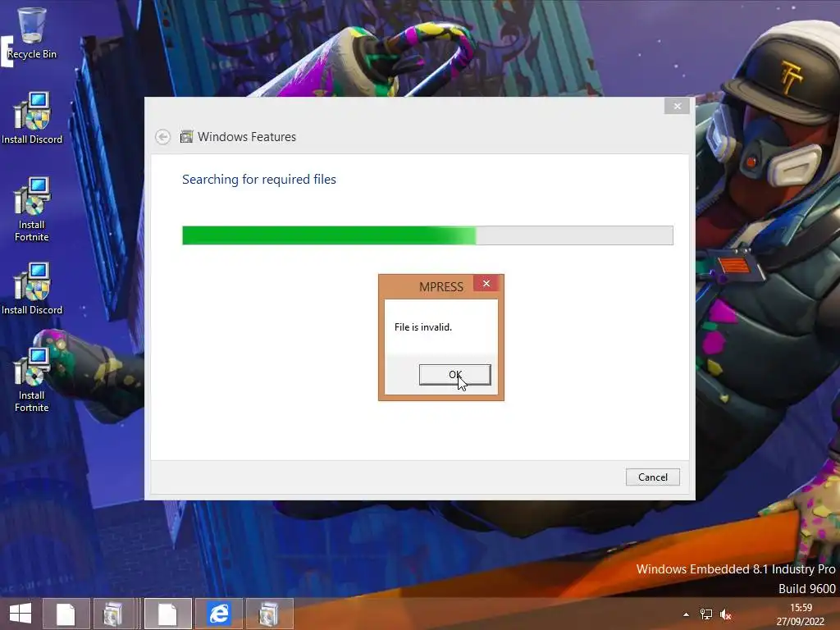This screenshot has width=840, height=630.
Task: Open the Recycle Bin desktop icon
Action: [x=32, y=33]
